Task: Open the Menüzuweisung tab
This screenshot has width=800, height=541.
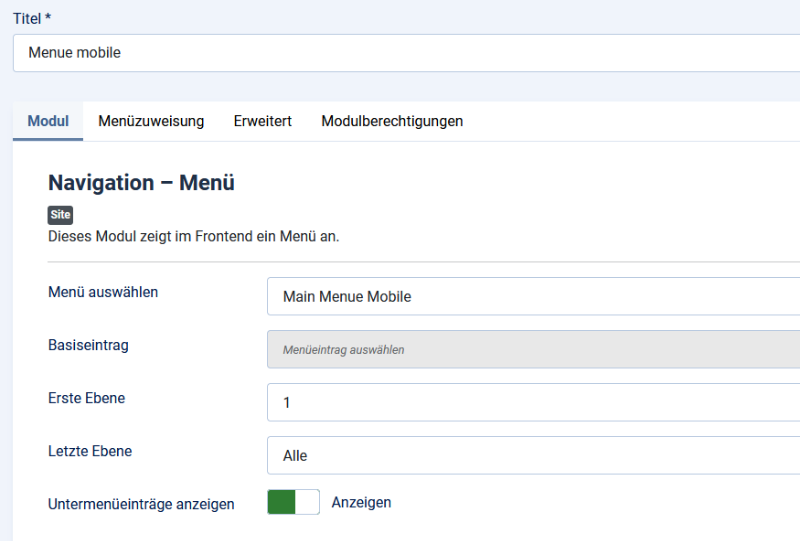Action: click(x=151, y=121)
